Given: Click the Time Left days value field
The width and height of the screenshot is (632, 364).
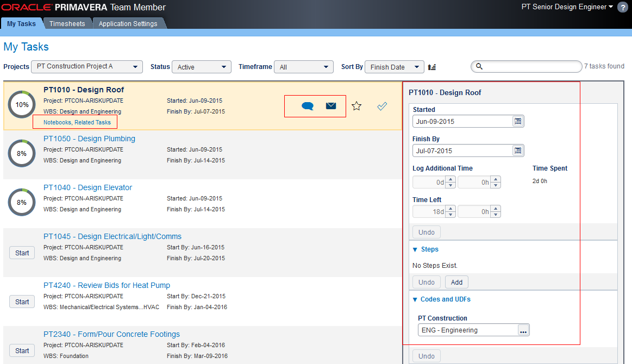Looking at the screenshot, I should 430,212.
